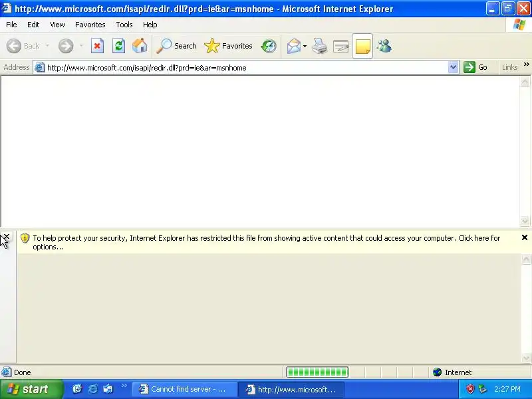Click the Forward navigation arrow
The width and height of the screenshot is (532, 399).
click(x=66, y=46)
